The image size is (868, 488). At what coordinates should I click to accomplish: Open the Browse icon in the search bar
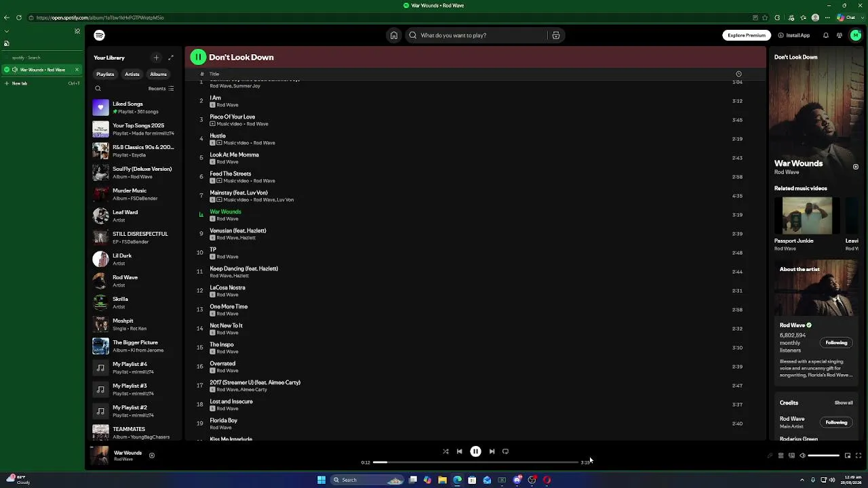(555, 35)
